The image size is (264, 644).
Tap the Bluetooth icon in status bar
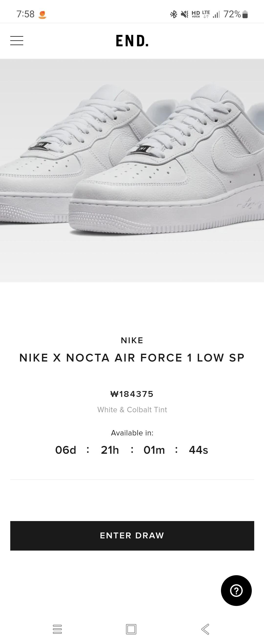point(174,14)
